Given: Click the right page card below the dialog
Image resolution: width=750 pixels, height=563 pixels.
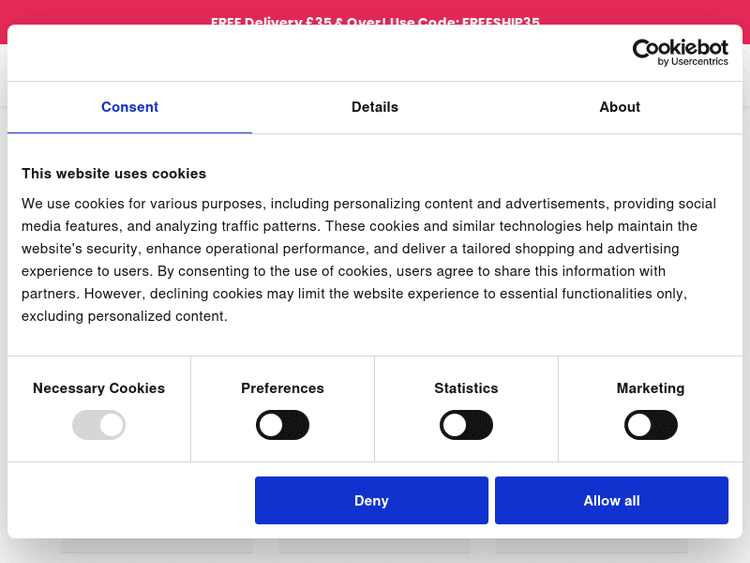Looking at the screenshot, I should click(x=592, y=546).
